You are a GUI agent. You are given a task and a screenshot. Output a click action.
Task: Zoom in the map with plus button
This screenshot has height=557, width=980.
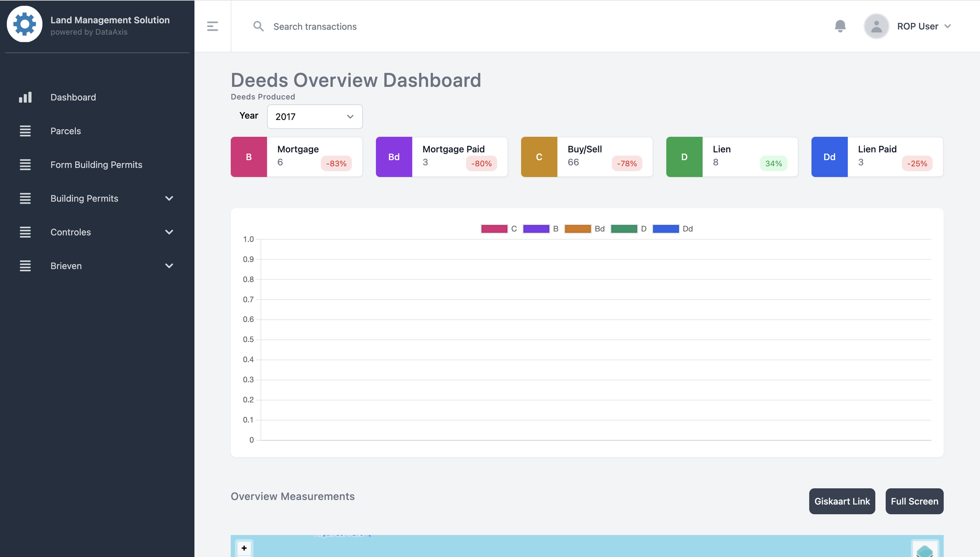244,548
